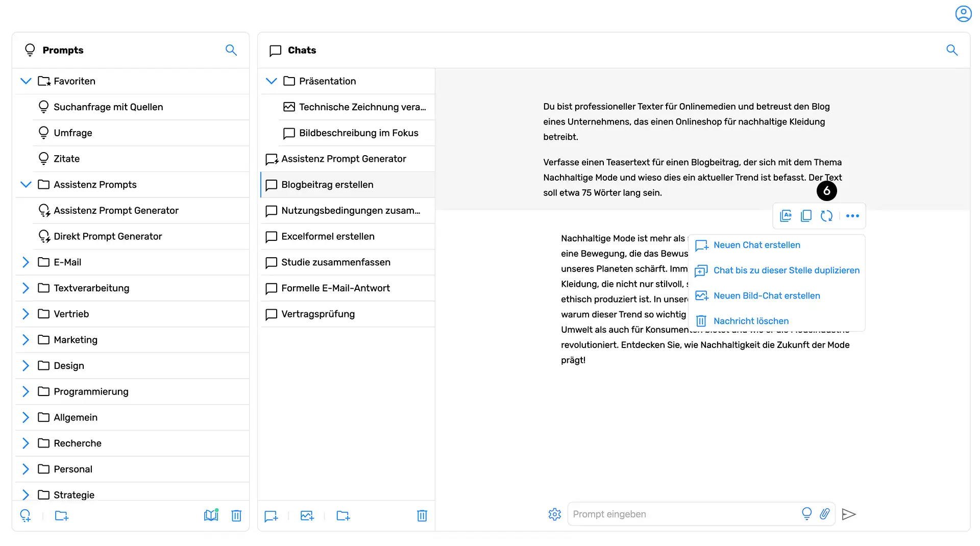Image resolution: width=980 pixels, height=546 pixels.
Task: Copy the message to clipboard icon
Action: point(806,216)
